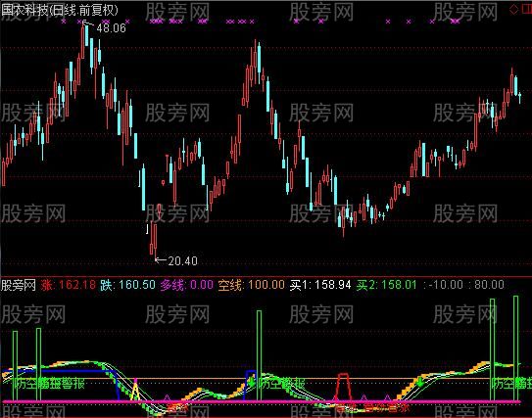The height and width of the screenshot is (418, 532).
Task: Click the 股旁网 indicator name label
Action: pyautogui.click(x=19, y=285)
